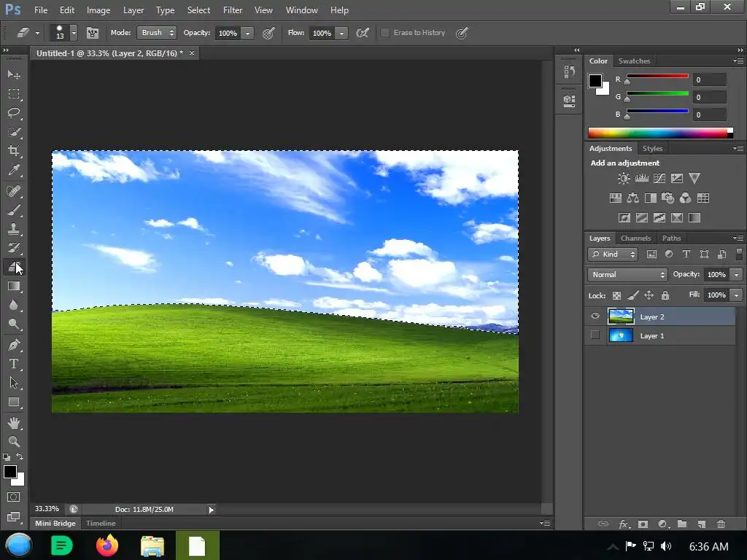
Task: Add a layer mask
Action: [x=643, y=524]
